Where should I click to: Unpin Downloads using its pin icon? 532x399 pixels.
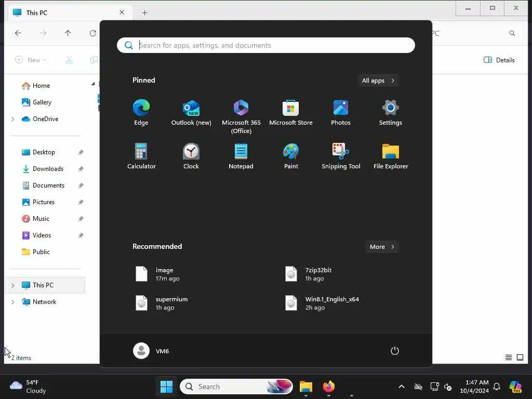(x=81, y=169)
